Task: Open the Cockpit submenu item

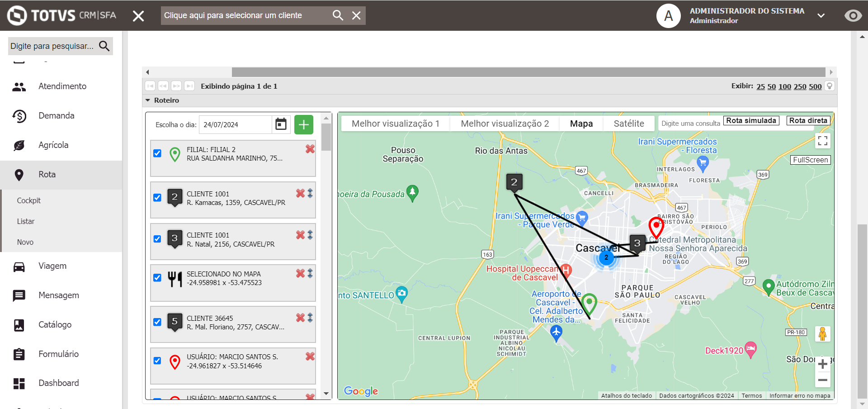Action: point(29,200)
